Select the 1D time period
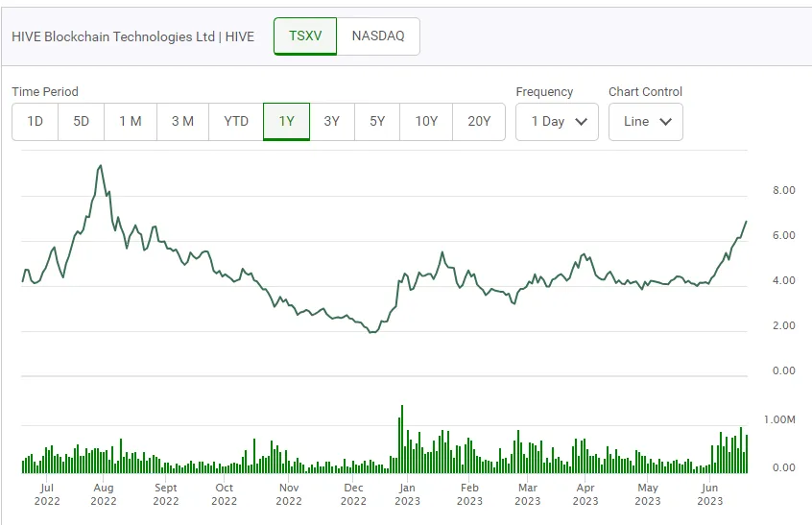The height and width of the screenshot is (525, 812). click(36, 122)
